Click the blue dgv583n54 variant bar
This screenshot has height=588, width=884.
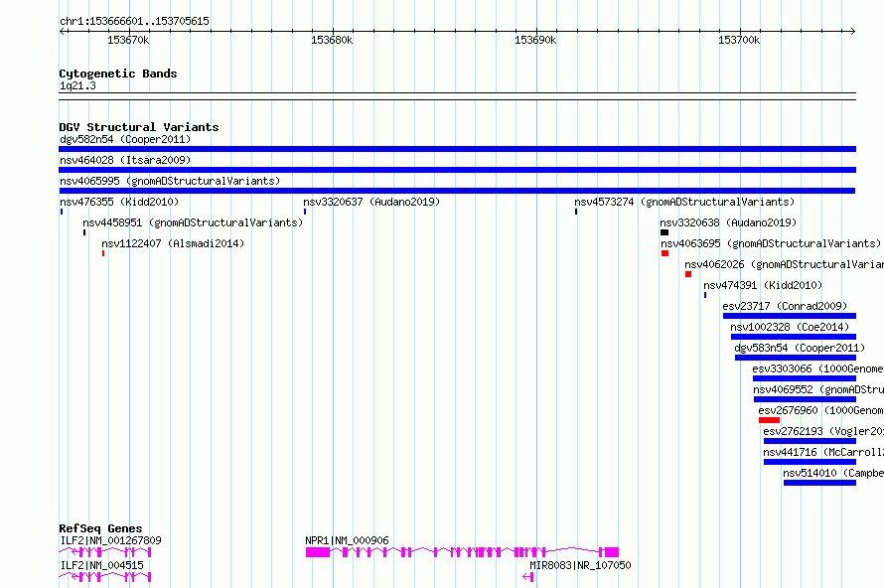(796, 358)
